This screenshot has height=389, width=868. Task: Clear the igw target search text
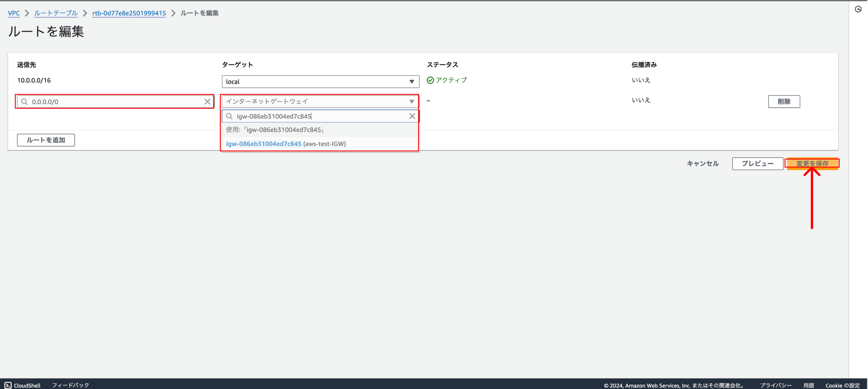(412, 116)
